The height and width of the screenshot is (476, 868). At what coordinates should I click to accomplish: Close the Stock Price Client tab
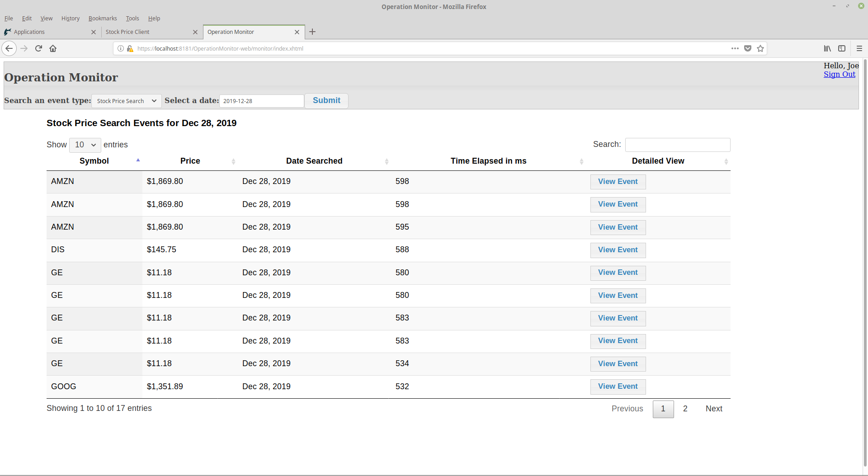(x=195, y=32)
